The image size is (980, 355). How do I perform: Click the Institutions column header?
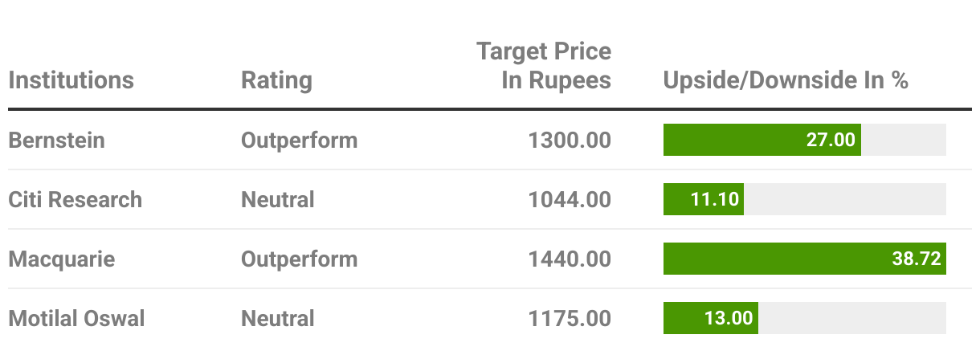click(71, 80)
